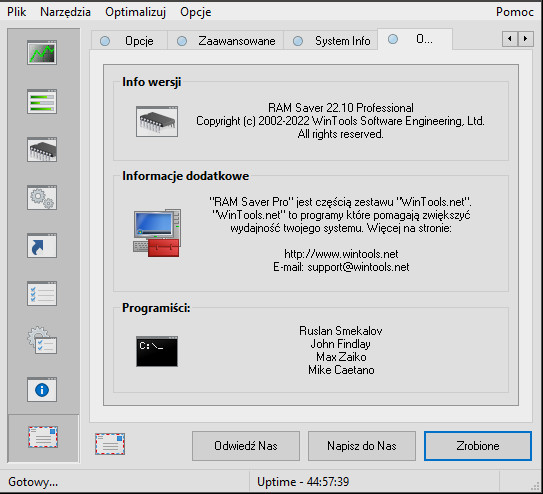Click the blue info circle sidebar icon
This screenshot has height=494, width=543.
click(x=42, y=389)
